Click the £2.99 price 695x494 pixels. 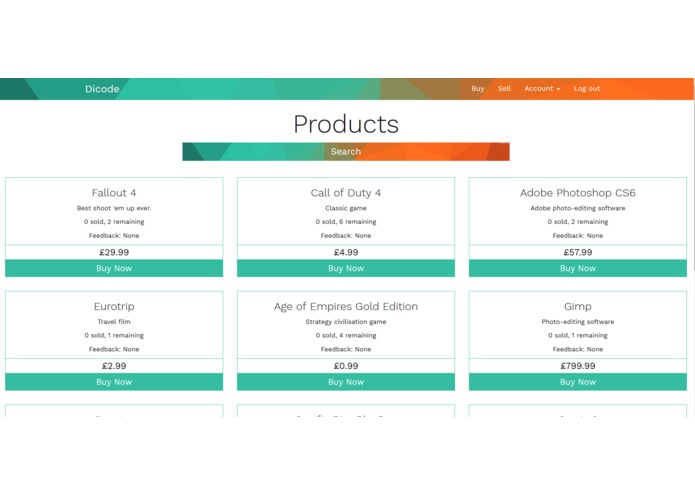[114, 366]
